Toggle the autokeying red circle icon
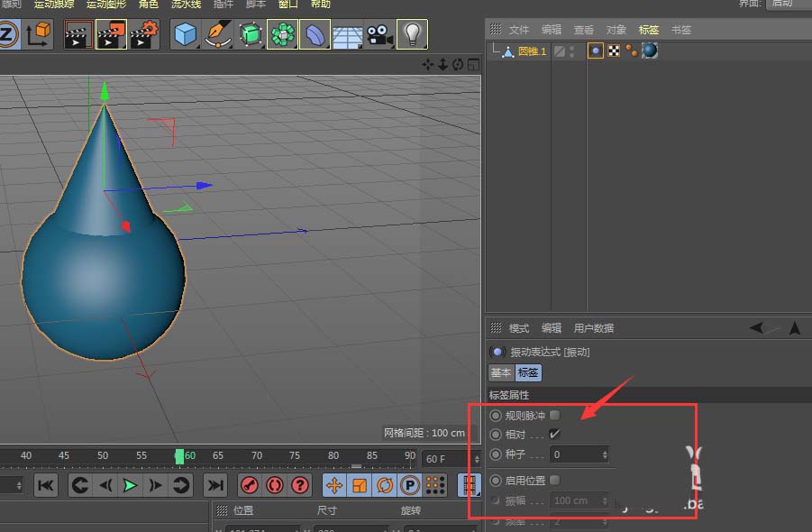This screenshot has width=812, height=532. coord(275,485)
